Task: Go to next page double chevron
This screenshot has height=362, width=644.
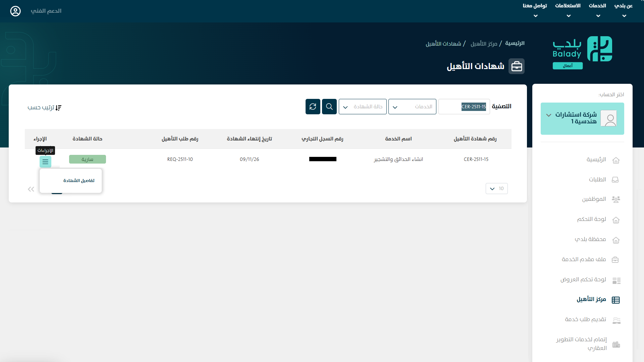Action: pyautogui.click(x=31, y=189)
